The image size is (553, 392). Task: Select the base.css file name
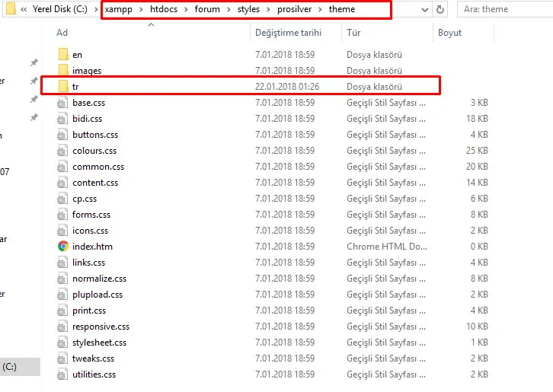coord(88,103)
